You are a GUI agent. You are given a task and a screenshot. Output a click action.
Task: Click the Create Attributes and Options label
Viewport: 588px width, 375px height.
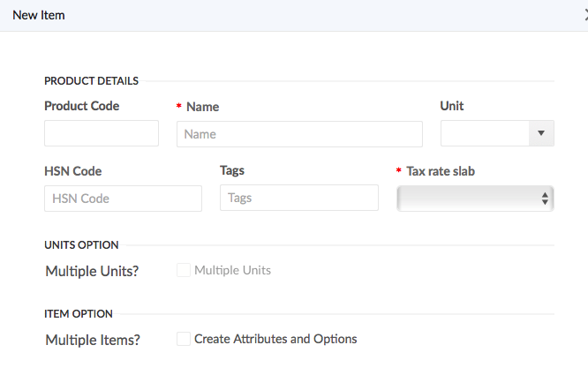(x=275, y=339)
